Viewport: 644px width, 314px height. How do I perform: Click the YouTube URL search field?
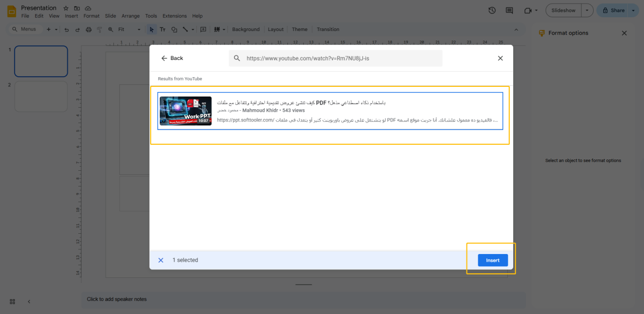click(x=341, y=58)
